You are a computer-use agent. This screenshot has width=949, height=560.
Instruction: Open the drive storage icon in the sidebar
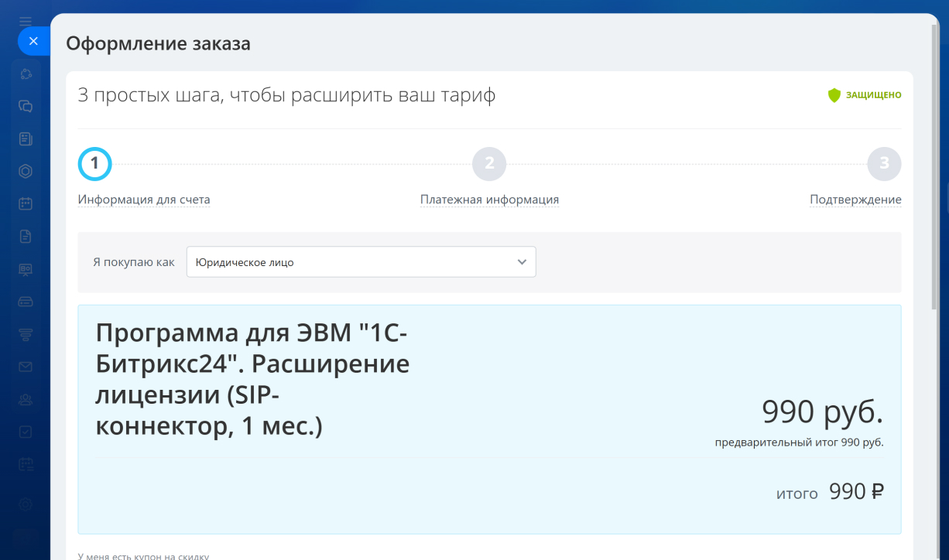(x=26, y=302)
